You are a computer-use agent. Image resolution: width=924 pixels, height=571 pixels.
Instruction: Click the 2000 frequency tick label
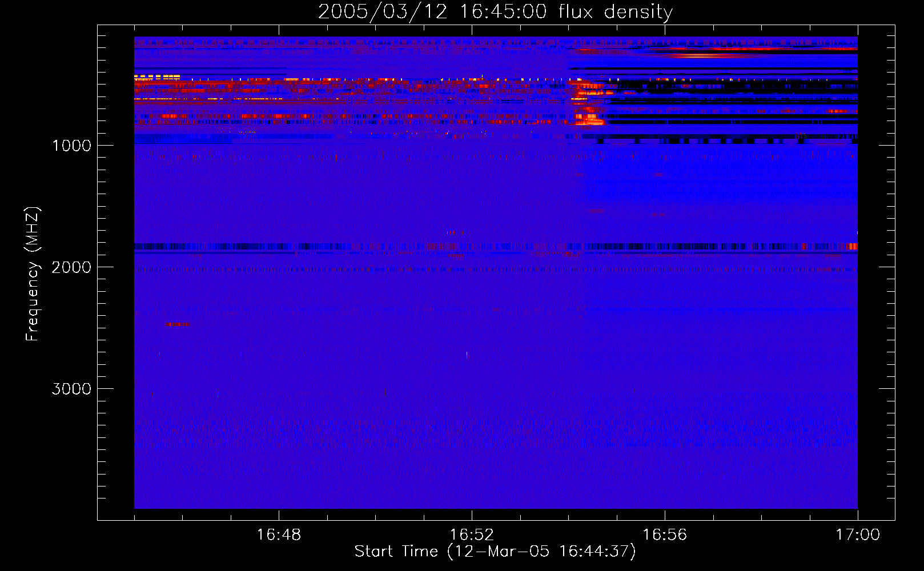pyautogui.click(x=72, y=267)
